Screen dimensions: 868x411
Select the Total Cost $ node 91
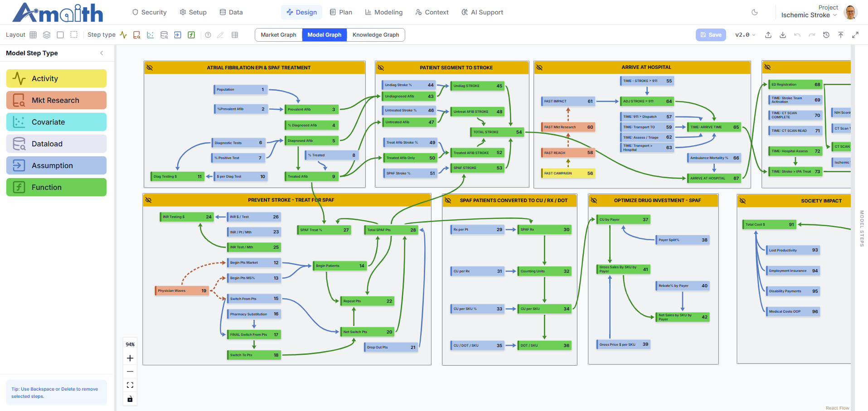click(770, 224)
